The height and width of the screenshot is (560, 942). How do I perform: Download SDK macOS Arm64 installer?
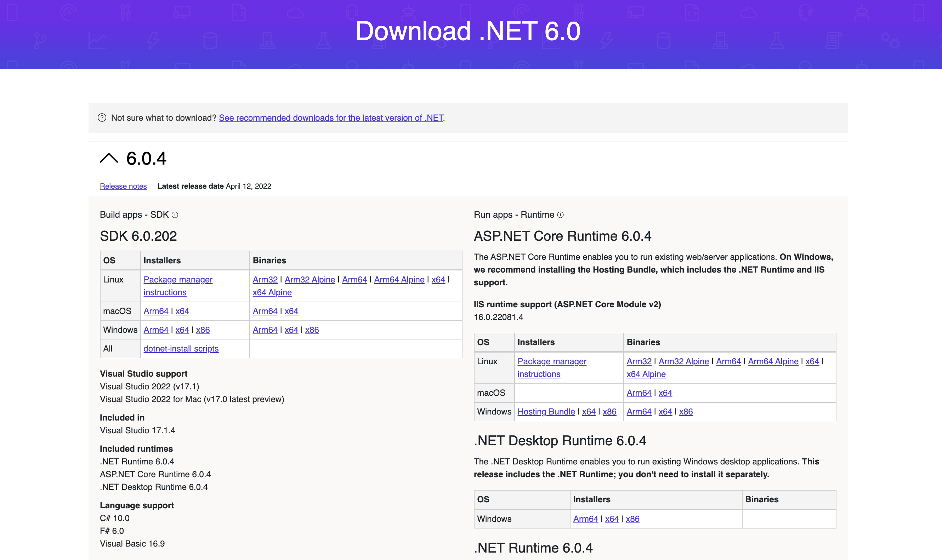click(x=156, y=311)
